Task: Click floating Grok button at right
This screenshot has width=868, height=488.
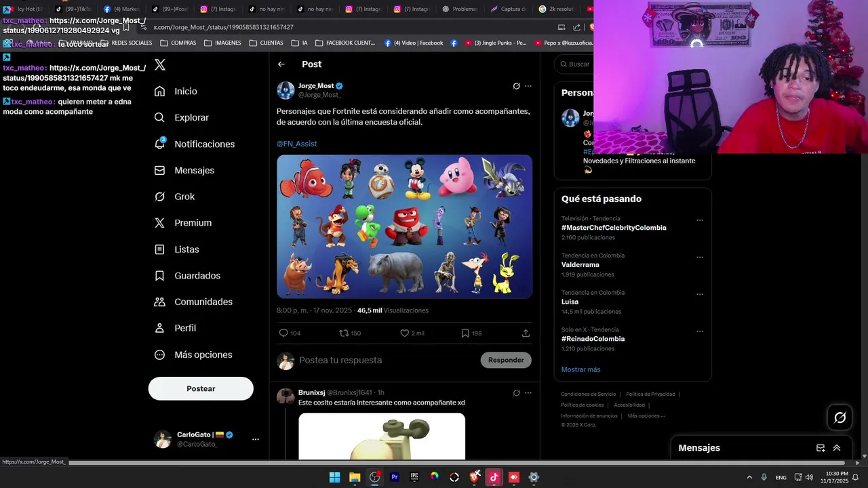Action: point(840,418)
